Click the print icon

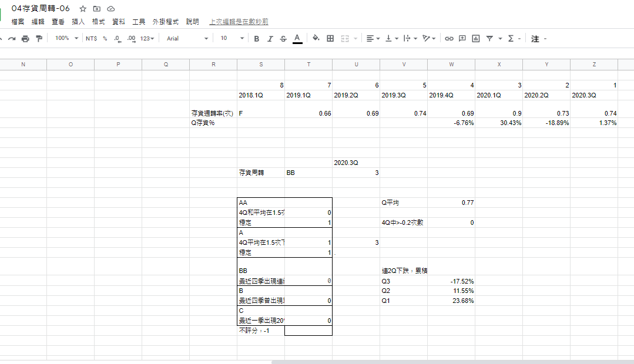point(25,39)
